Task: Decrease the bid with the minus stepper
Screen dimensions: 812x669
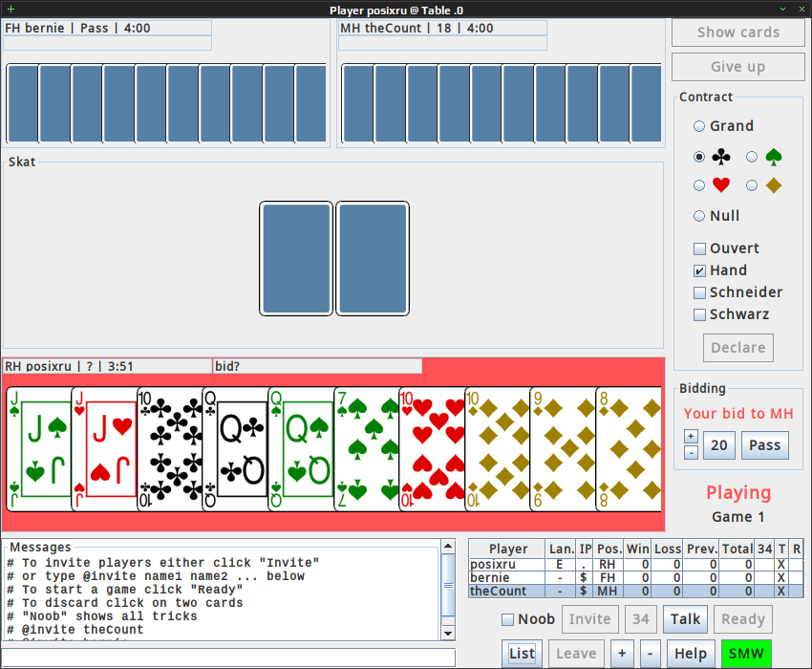Action: [691, 452]
